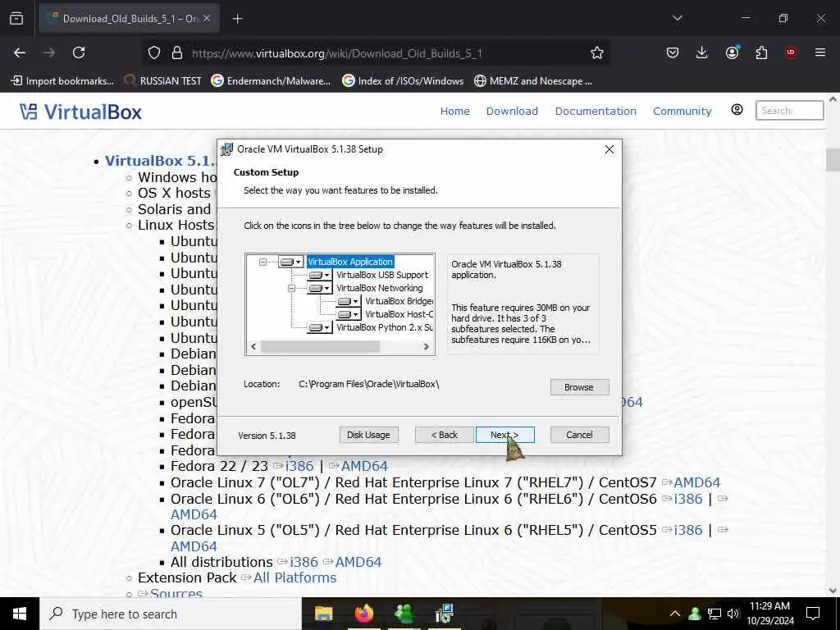Screen dimensions: 840x630
Task: Select VirtualBox Python 2.x Support item
Action: point(385,327)
